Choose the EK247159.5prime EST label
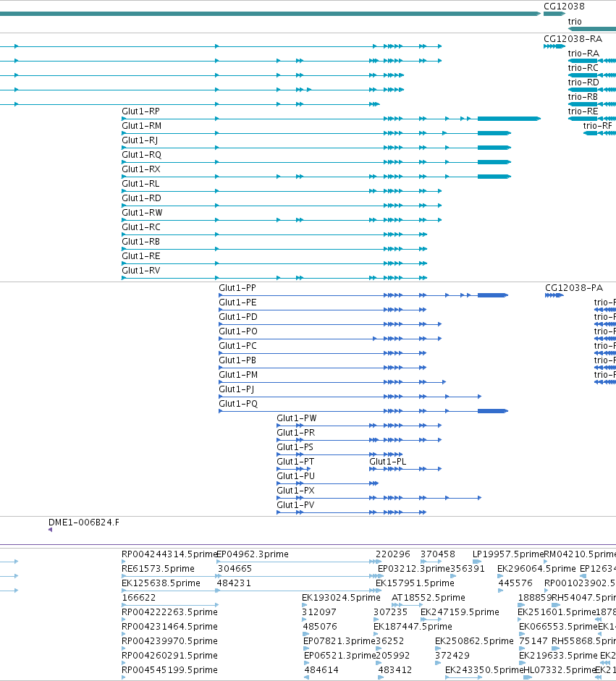 pyautogui.click(x=460, y=612)
